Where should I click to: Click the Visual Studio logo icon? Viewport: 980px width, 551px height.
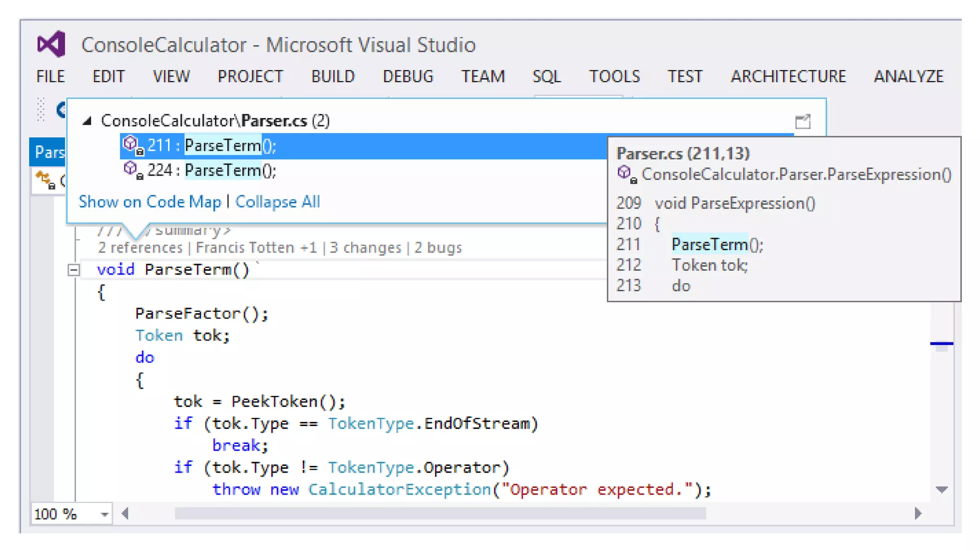coord(51,44)
